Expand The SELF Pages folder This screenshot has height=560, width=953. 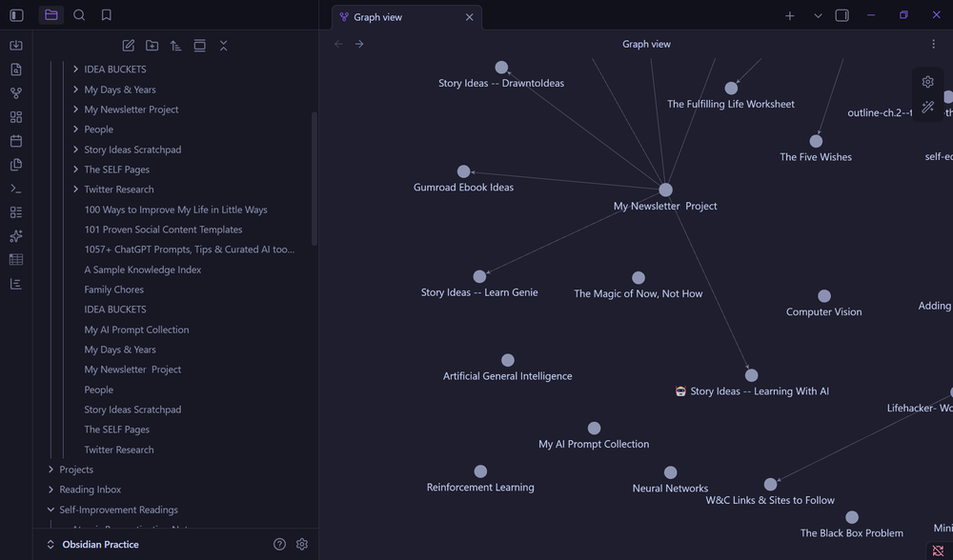75,170
